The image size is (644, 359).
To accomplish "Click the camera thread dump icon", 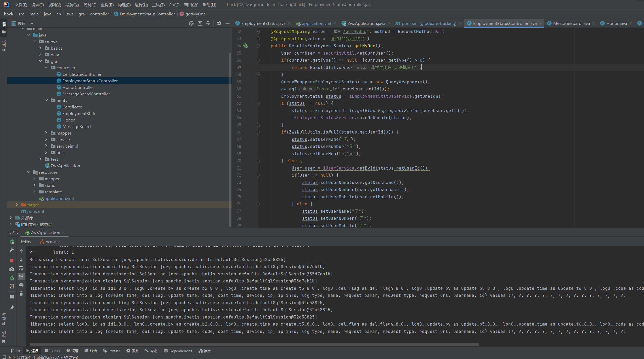I will click(12, 269).
